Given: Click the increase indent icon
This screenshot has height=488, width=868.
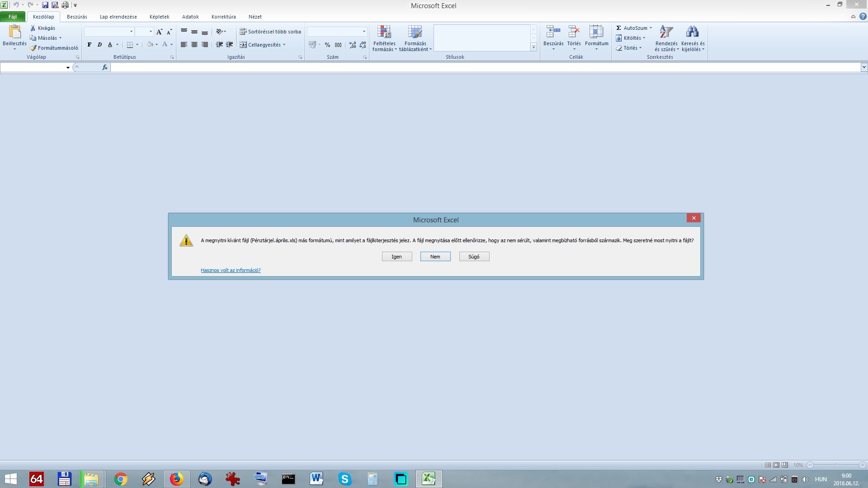Looking at the screenshot, I should [x=230, y=45].
